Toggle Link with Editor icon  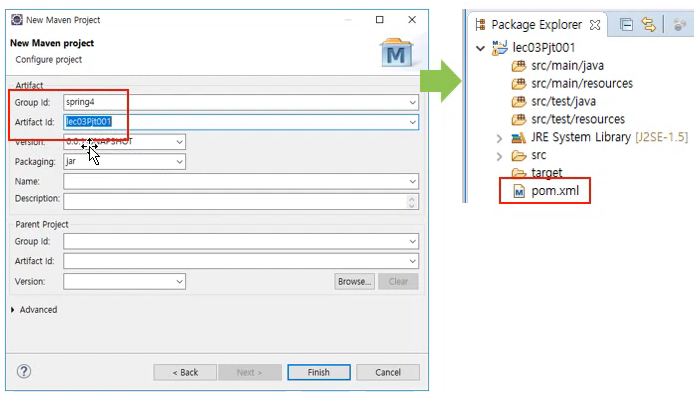(648, 25)
